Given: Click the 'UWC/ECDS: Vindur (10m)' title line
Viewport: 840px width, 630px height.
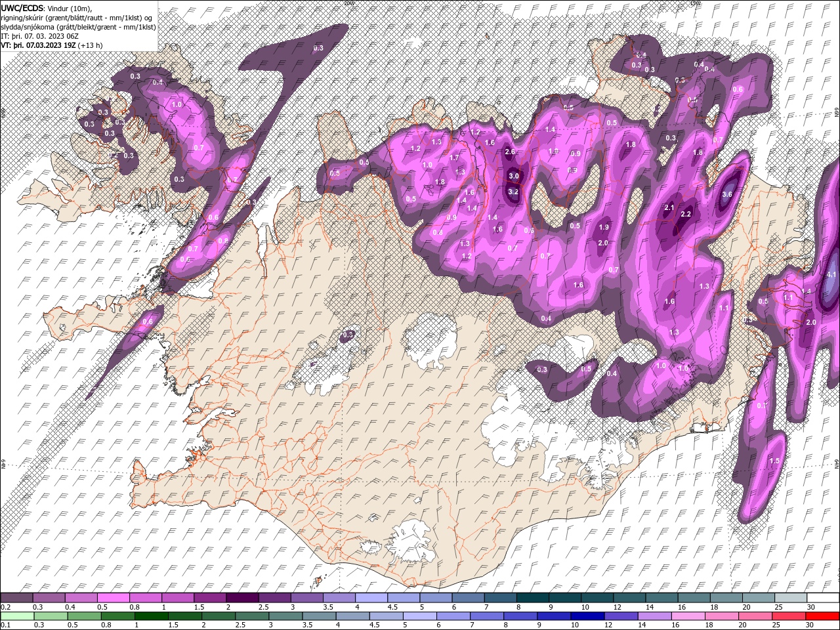Looking at the screenshot, I should (47, 8).
